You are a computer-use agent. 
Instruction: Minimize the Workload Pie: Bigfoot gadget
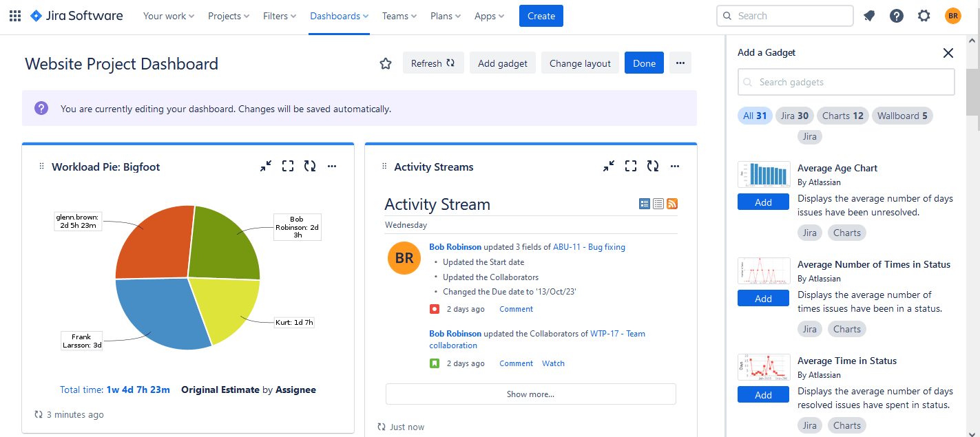click(266, 166)
